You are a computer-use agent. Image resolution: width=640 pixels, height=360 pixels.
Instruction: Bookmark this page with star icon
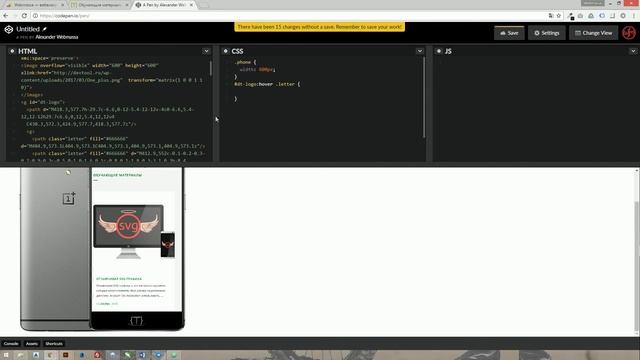559,16
